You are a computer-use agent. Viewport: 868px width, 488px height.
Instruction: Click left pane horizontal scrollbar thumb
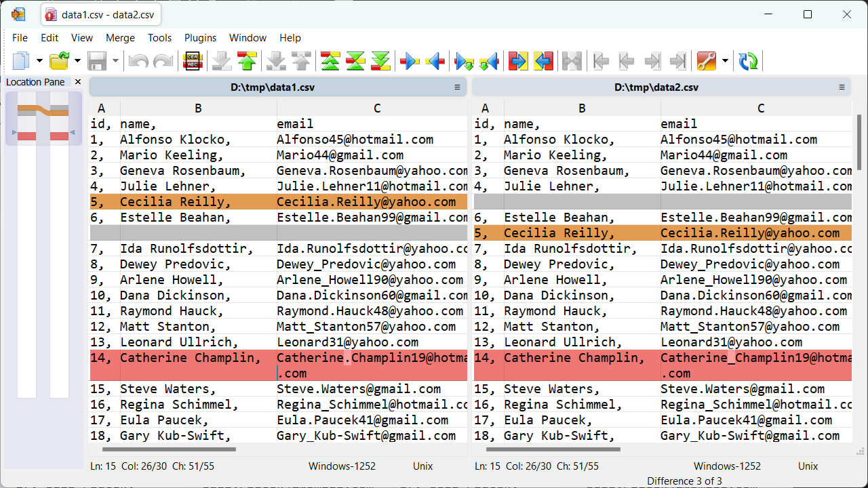point(169,449)
